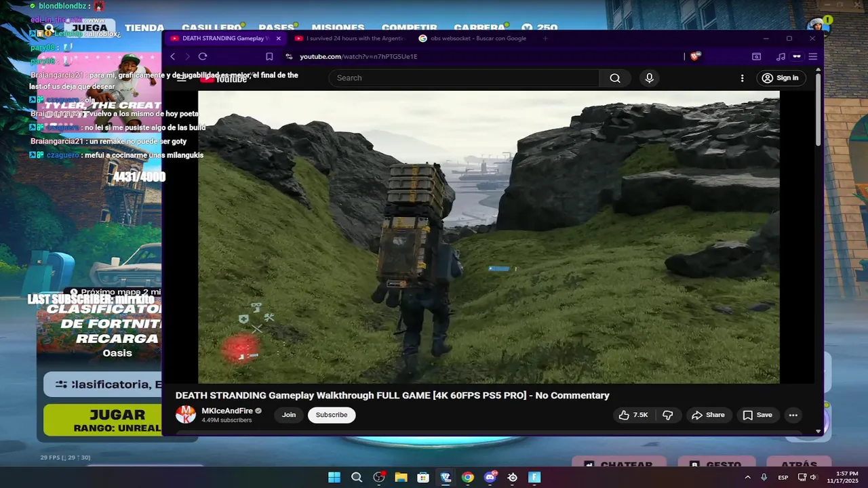Click Fortnite search magnifier icon
The width and height of the screenshot is (868, 488).
click(x=49, y=28)
